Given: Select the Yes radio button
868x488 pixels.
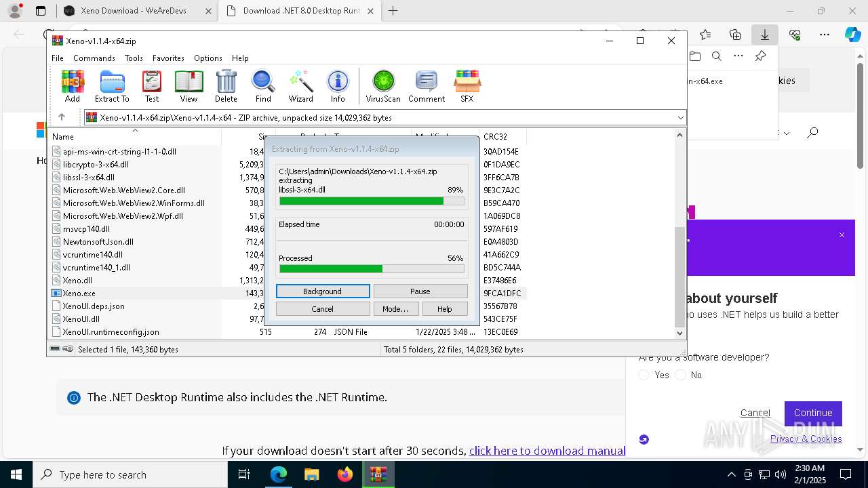Looking at the screenshot, I should point(644,375).
